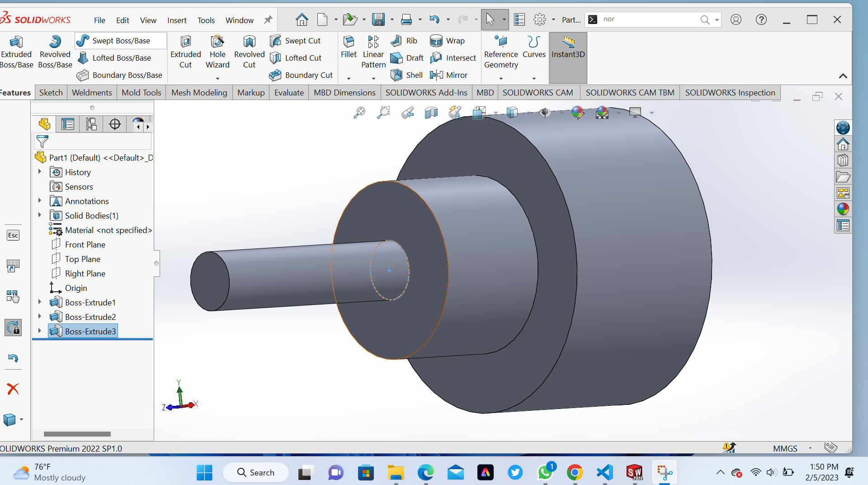Open ConfigurationManager tab
Image resolution: width=868 pixels, height=485 pixels.
[91, 124]
